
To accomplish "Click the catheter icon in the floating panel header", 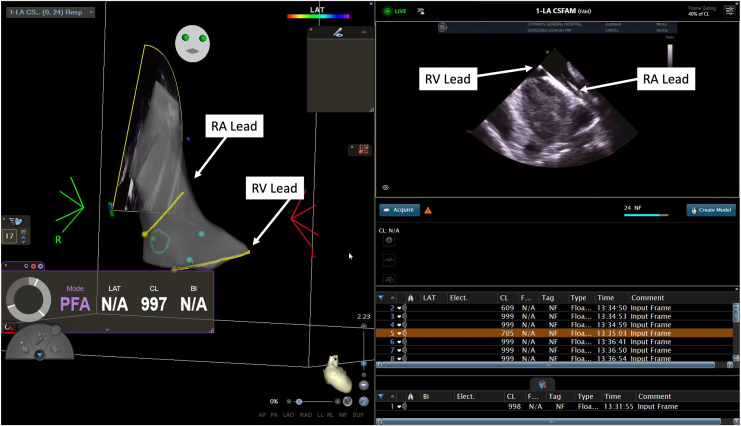I will [x=338, y=33].
